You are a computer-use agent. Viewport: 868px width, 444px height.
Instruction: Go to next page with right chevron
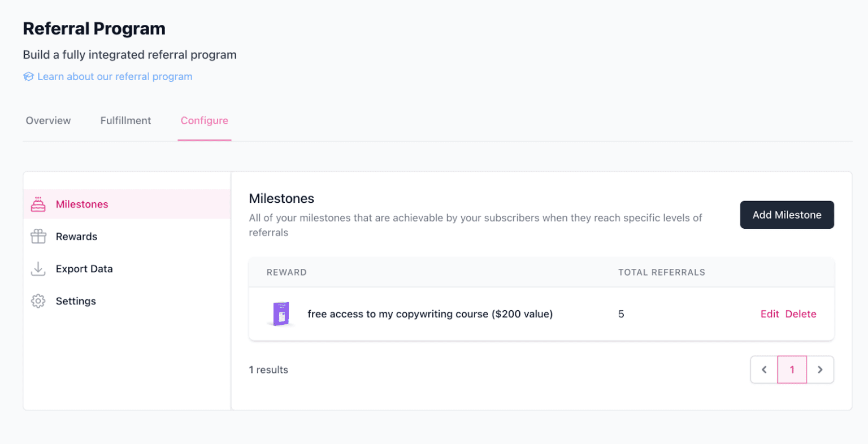pyautogui.click(x=820, y=370)
